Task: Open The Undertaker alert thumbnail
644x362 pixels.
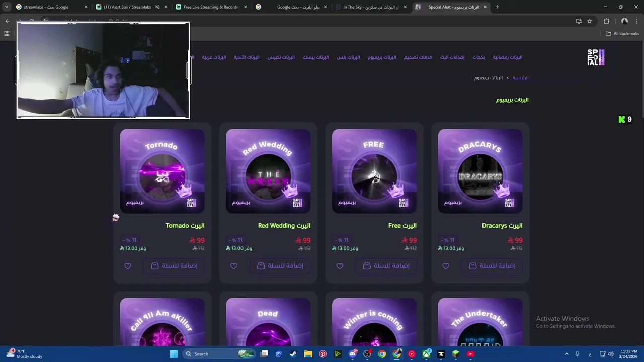Action: 480,322
